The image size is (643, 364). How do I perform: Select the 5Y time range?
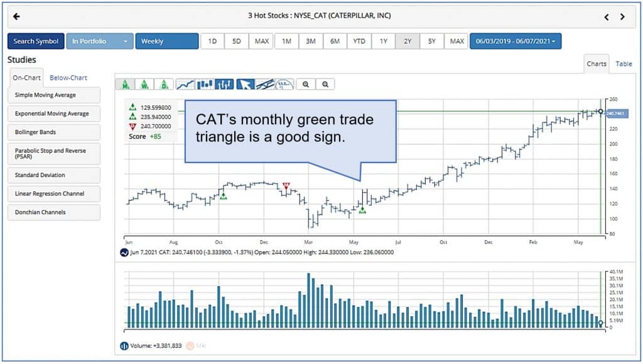(432, 41)
